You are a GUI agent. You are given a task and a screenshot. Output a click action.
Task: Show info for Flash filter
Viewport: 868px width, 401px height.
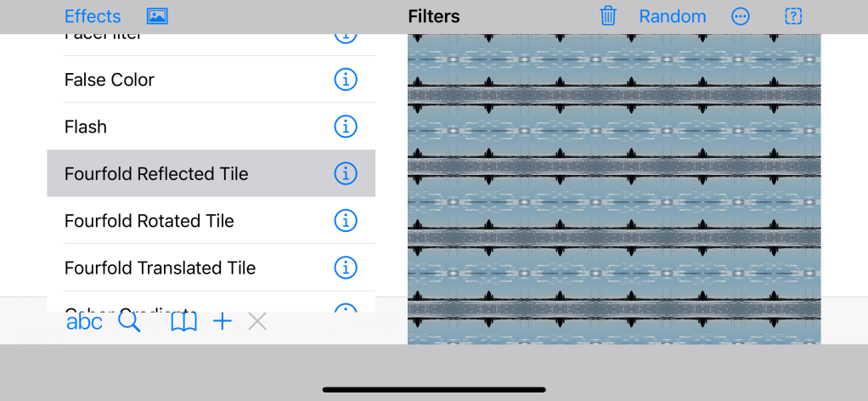click(345, 127)
